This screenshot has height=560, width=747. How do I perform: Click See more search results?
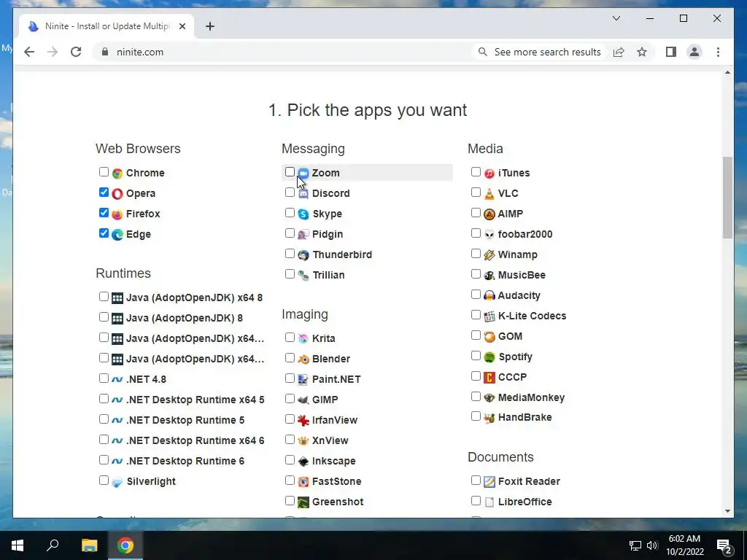click(539, 52)
